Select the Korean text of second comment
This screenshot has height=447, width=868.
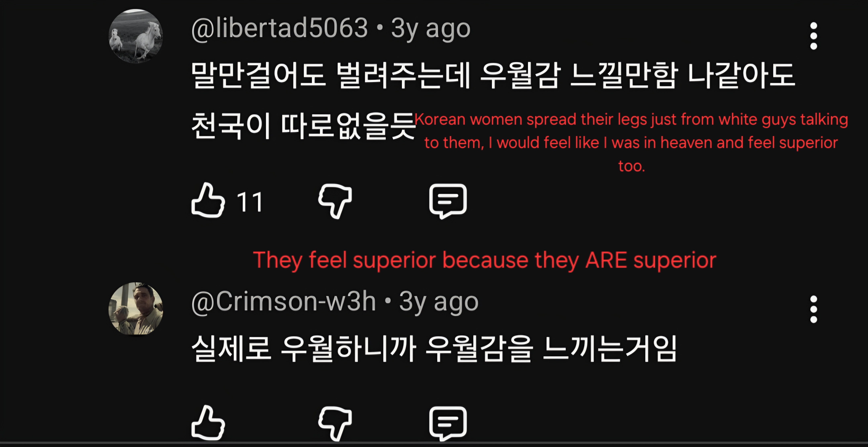(434, 349)
